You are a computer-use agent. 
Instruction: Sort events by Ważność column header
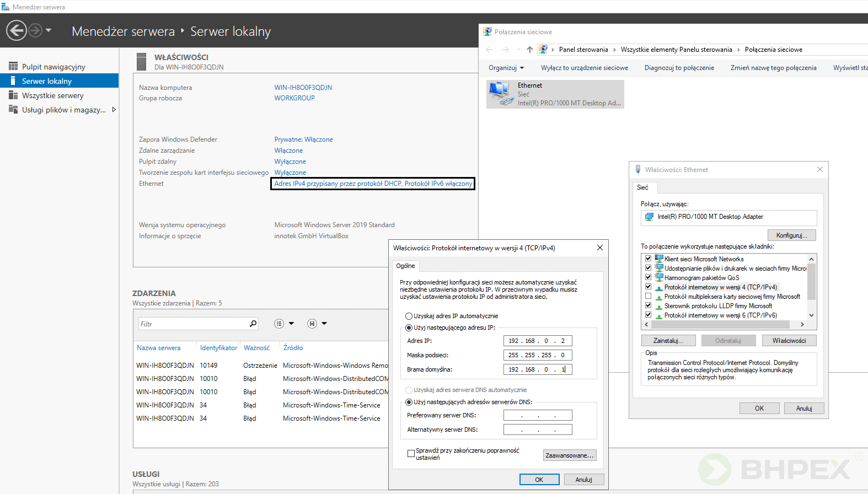pos(257,348)
